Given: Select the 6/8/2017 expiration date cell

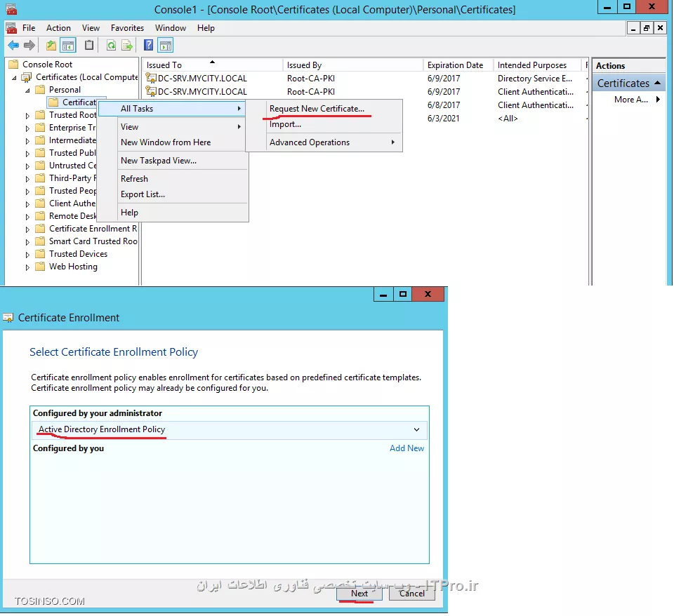Looking at the screenshot, I should 443,105.
